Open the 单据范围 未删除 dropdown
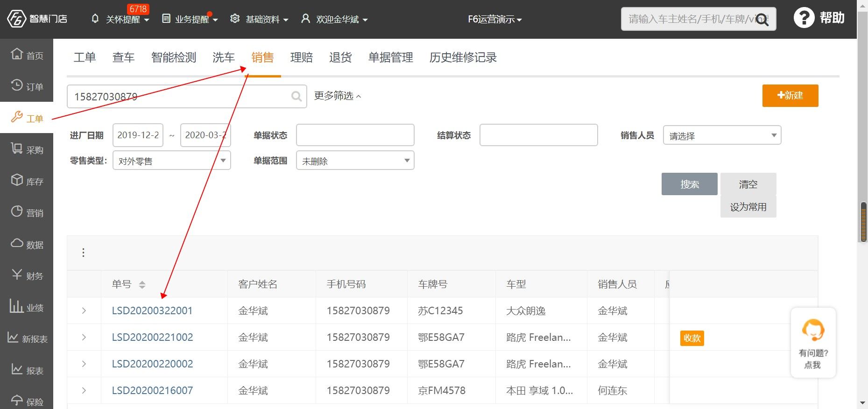The width and height of the screenshot is (868, 409). 355,161
